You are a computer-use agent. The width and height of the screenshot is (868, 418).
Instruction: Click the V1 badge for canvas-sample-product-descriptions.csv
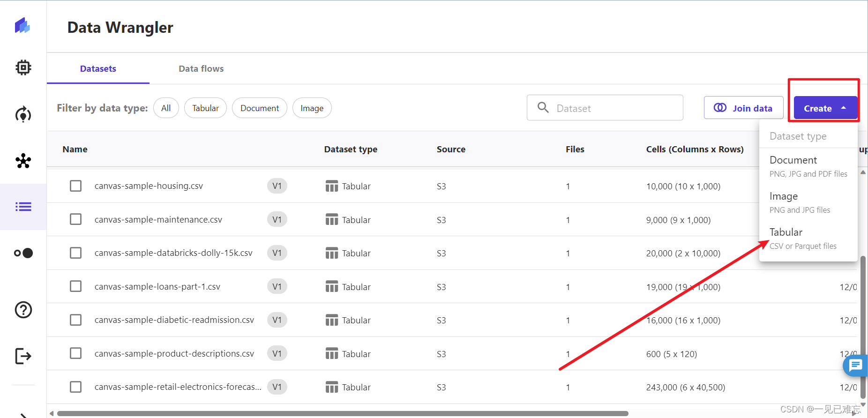[x=277, y=353]
